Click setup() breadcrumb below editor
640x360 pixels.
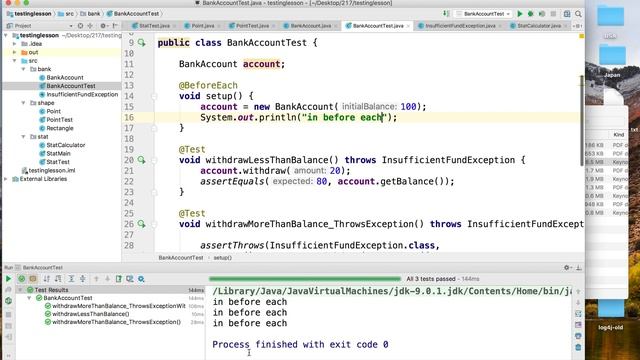pos(222,258)
